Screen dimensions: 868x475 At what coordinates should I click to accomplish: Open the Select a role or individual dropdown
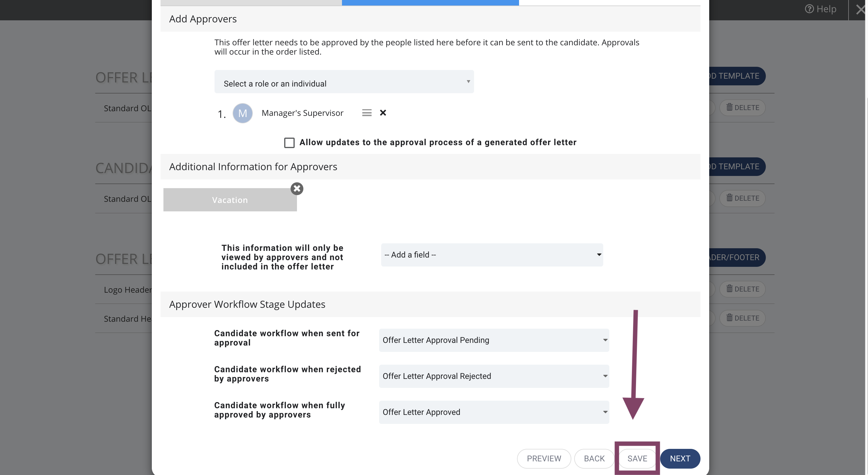coord(344,82)
